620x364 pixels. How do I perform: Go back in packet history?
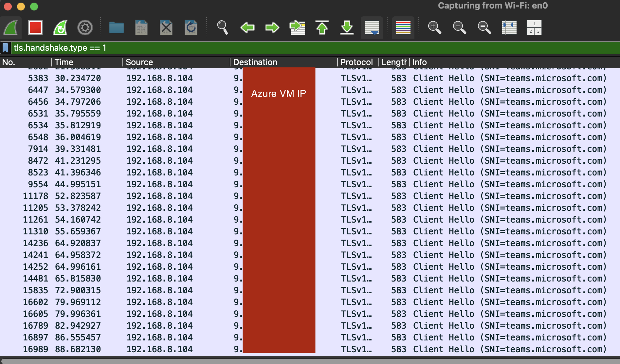tap(247, 27)
